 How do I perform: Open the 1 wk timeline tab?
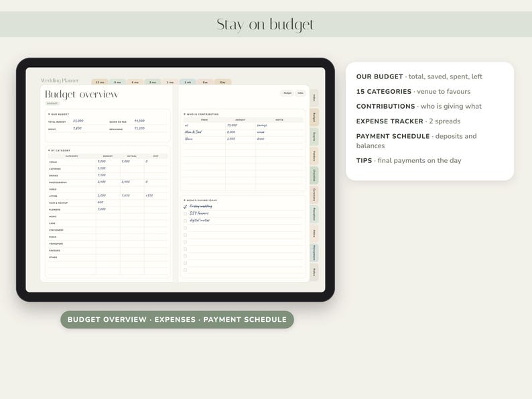[x=188, y=82]
